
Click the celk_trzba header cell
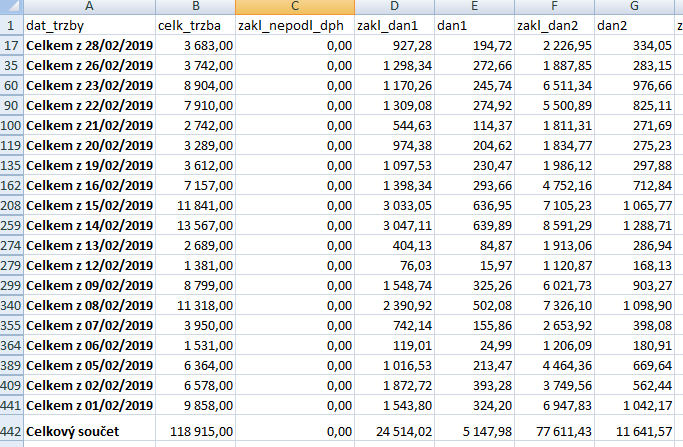tap(195, 25)
